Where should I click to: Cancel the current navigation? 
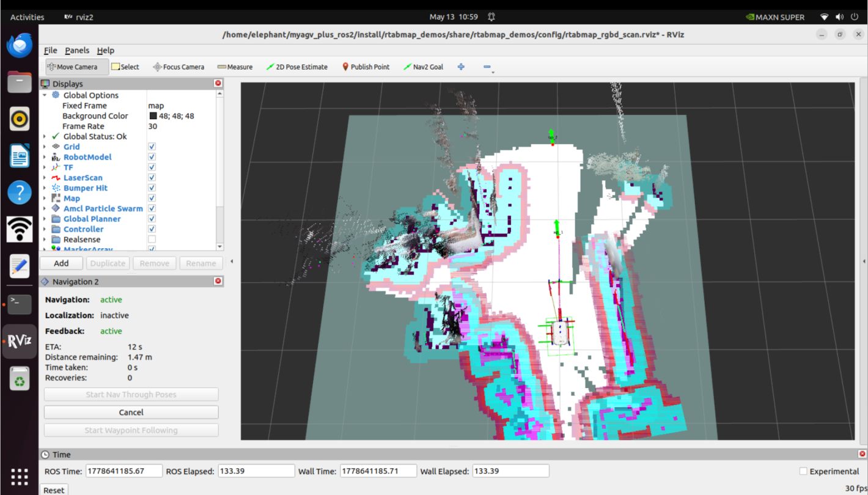tap(131, 412)
